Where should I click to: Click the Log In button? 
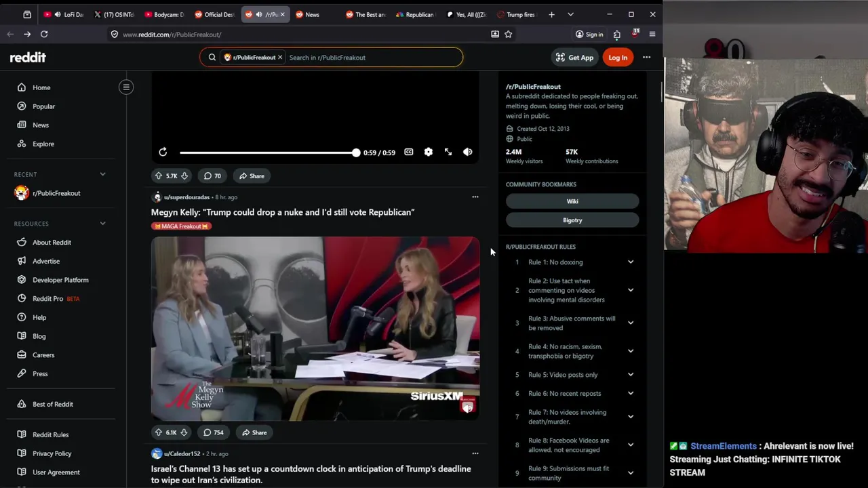tap(618, 58)
